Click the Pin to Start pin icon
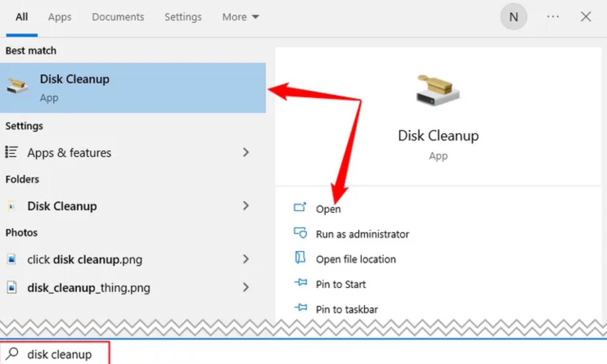Screen dimensions: 607x364 pyautogui.click(x=300, y=283)
